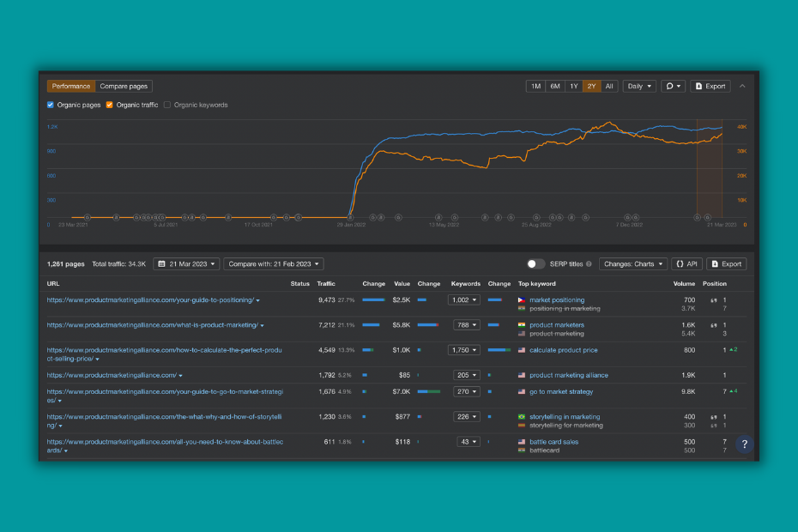Click the product marketing alliance keyword
798x532 pixels.
(x=569, y=375)
